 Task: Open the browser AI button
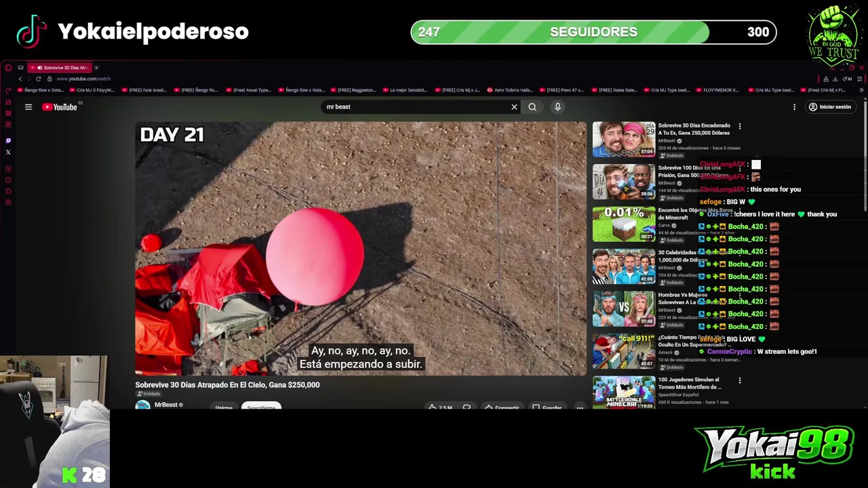click(x=848, y=79)
